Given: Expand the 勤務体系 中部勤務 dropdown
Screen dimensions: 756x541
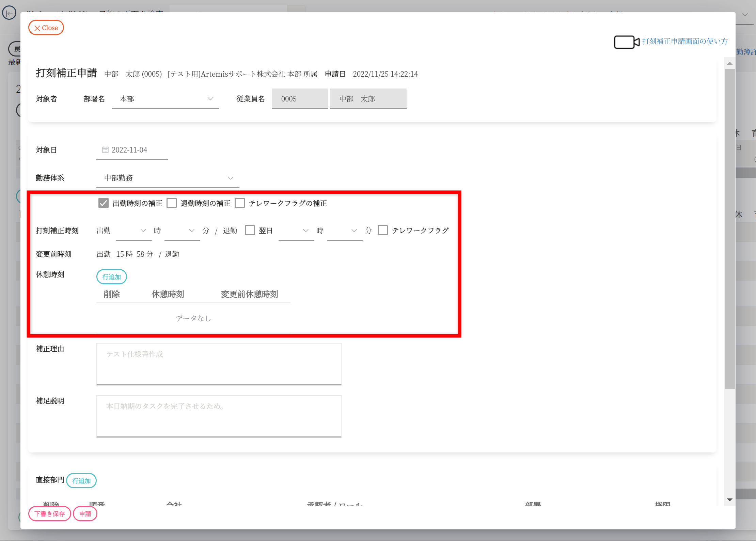Looking at the screenshot, I should tap(168, 178).
